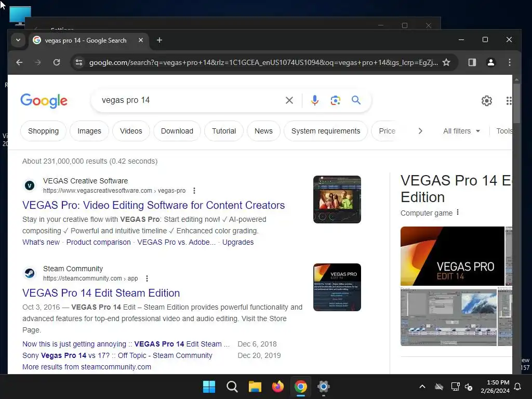Open VEGAS Pro: Video Editing Software result
Viewport: 532px width, 399px height.
pyautogui.click(x=154, y=205)
